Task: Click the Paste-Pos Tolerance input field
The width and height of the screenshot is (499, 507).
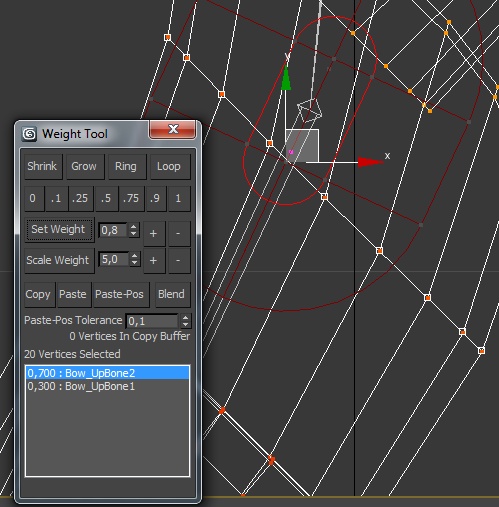Action: [153, 321]
